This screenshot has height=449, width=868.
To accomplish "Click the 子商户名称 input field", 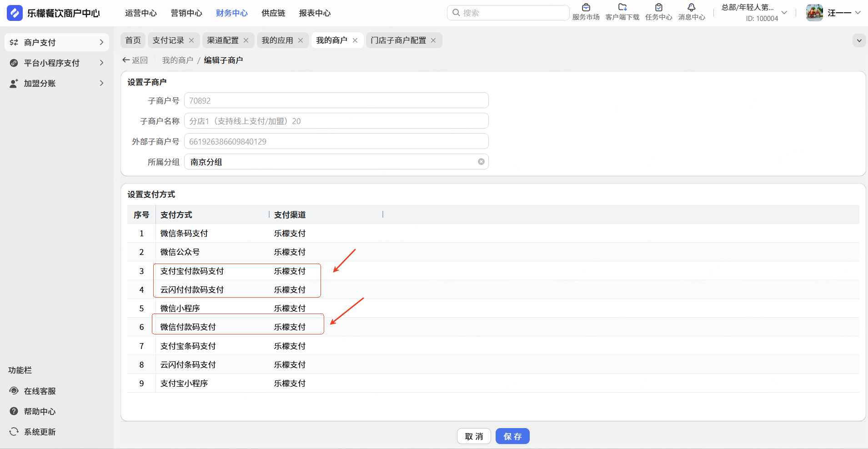I will tap(336, 121).
